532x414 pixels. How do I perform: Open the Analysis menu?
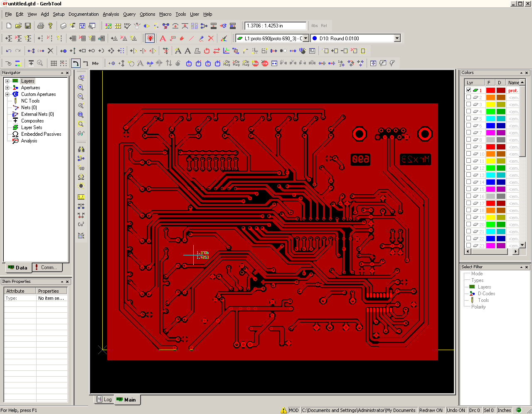click(x=111, y=14)
